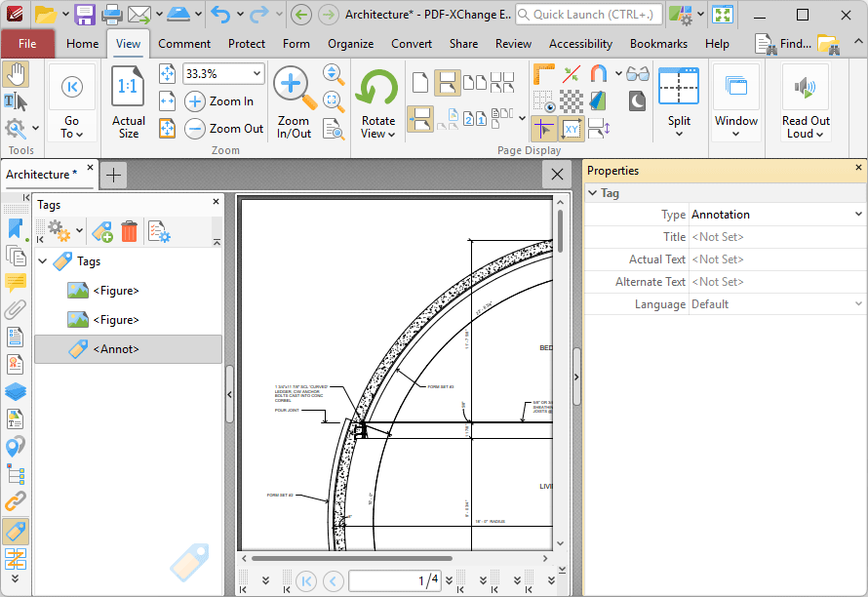
Task: Open the zoom level dropdown showing 33.3%
Action: [256, 74]
